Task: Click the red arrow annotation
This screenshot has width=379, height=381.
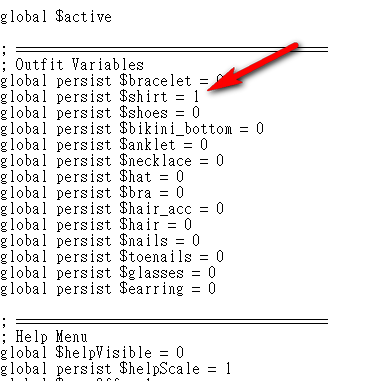Action: [252, 67]
